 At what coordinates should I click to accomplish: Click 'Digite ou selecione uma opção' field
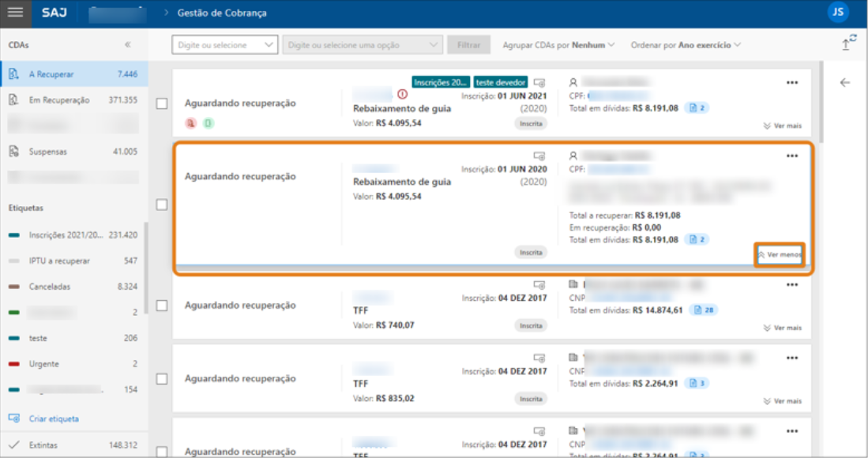pyautogui.click(x=363, y=45)
